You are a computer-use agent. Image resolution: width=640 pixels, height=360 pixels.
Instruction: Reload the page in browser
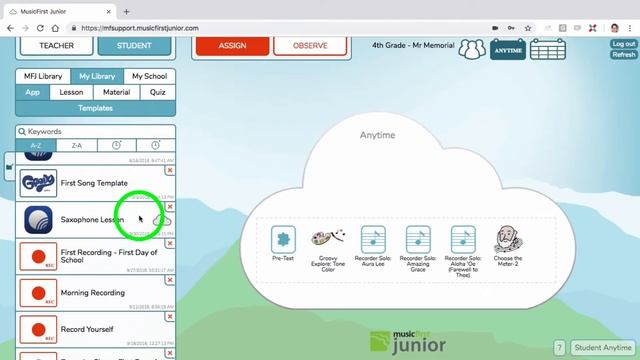pyautogui.click(x=40, y=28)
